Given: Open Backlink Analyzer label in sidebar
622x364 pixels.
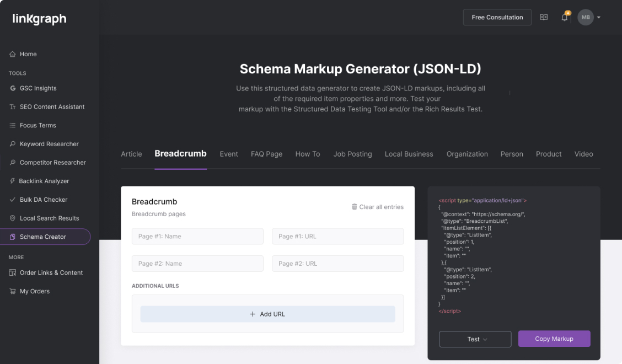Looking at the screenshot, I should pos(44,181).
